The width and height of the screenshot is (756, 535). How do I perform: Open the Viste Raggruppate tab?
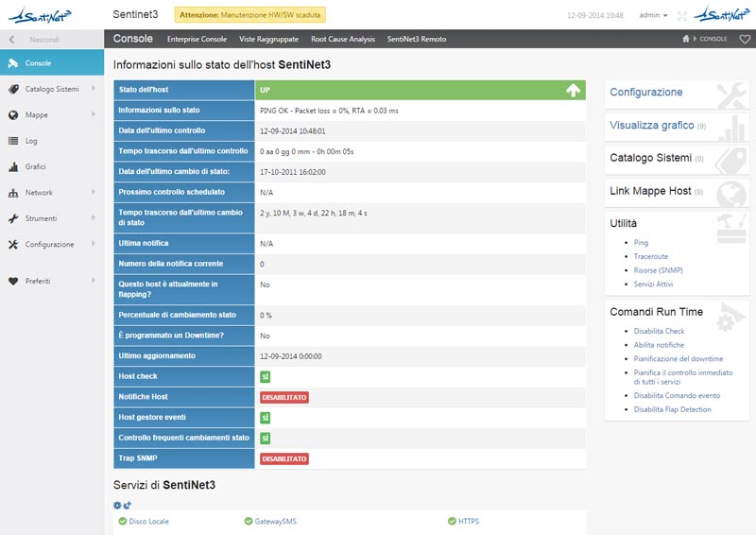click(268, 39)
